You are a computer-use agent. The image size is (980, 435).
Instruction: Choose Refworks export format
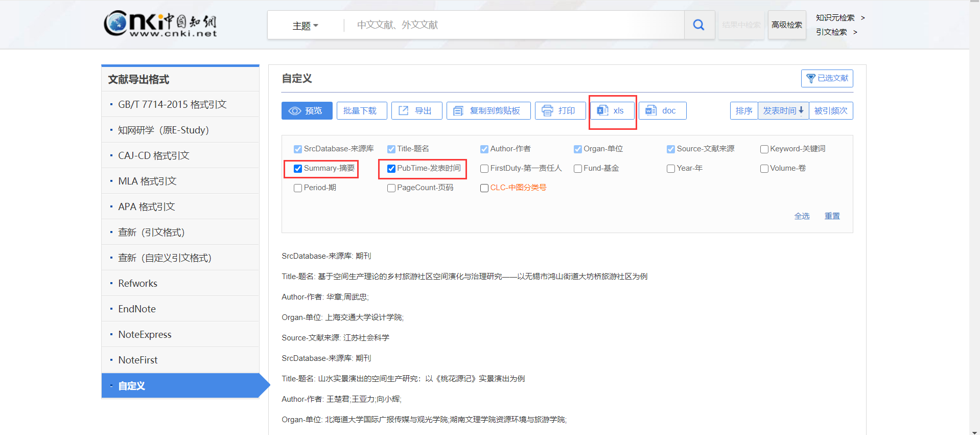point(180,283)
